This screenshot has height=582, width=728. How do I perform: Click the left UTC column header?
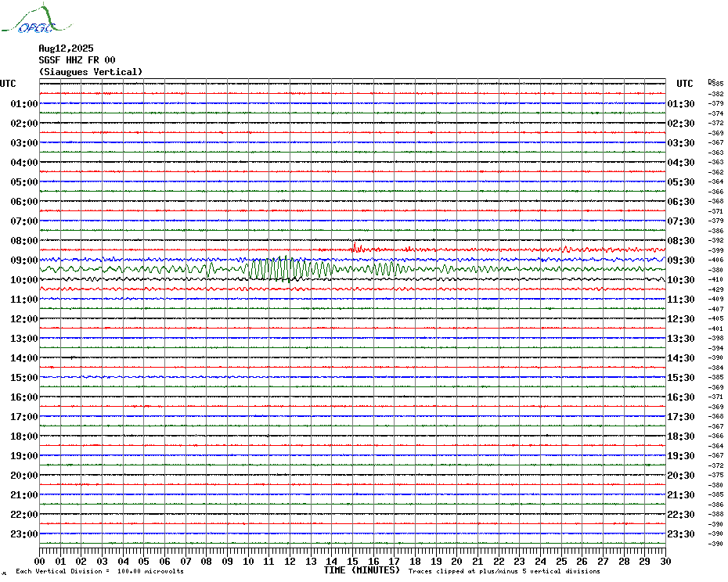pos(8,84)
